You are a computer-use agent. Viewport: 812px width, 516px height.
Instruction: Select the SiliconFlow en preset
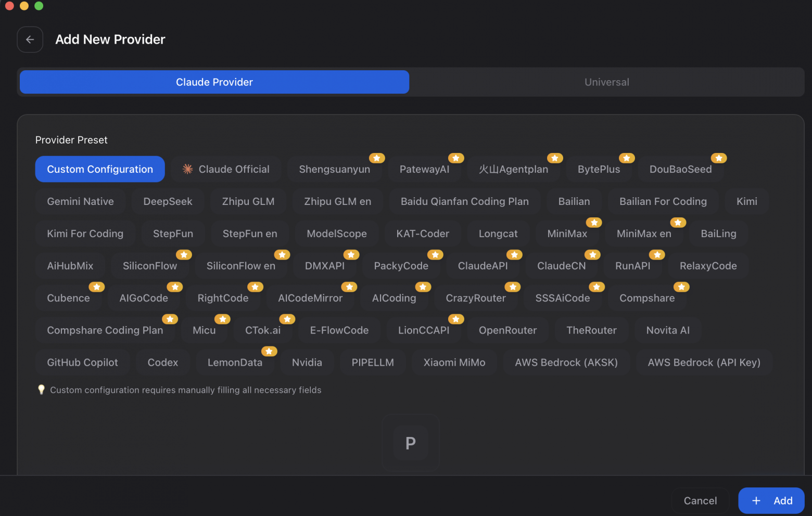pyautogui.click(x=241, y=266)
